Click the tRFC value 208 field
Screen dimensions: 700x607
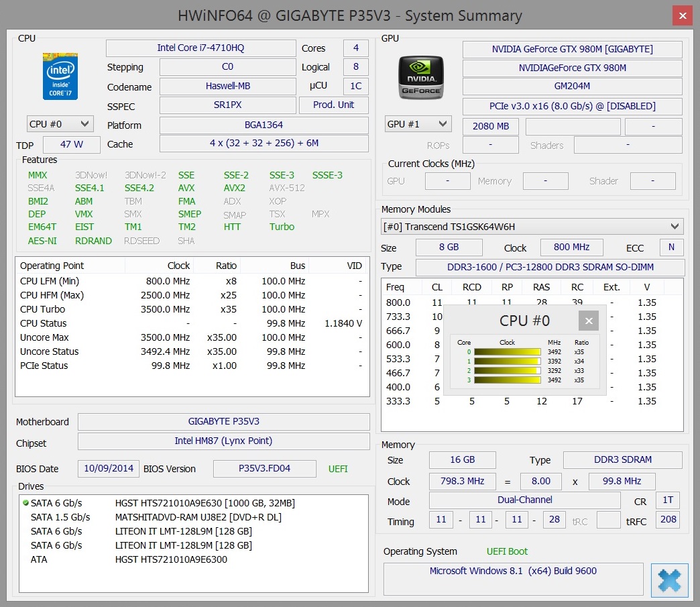pyautogui.click(x=668, y=519)
